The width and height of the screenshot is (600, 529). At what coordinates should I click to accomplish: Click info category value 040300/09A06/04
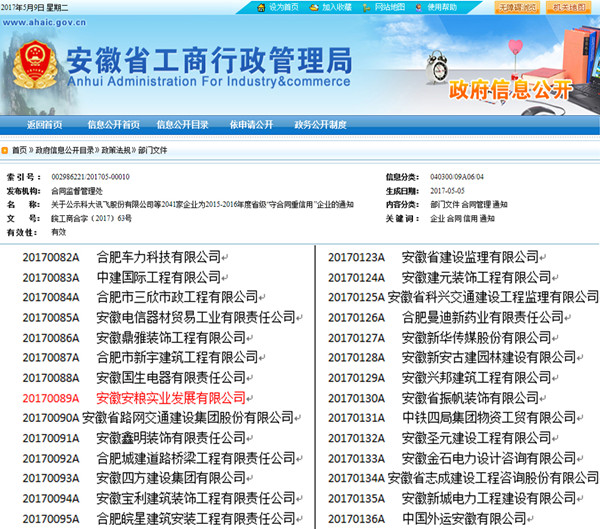(457, 177)
